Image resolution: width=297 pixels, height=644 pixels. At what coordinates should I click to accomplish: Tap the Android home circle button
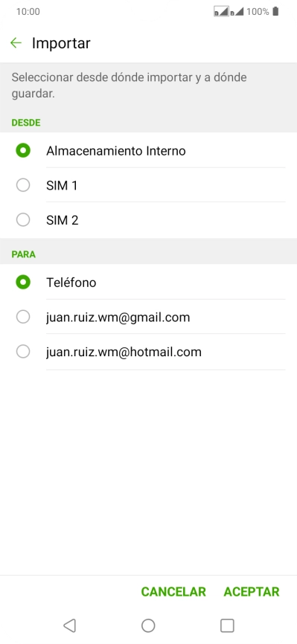148,625
